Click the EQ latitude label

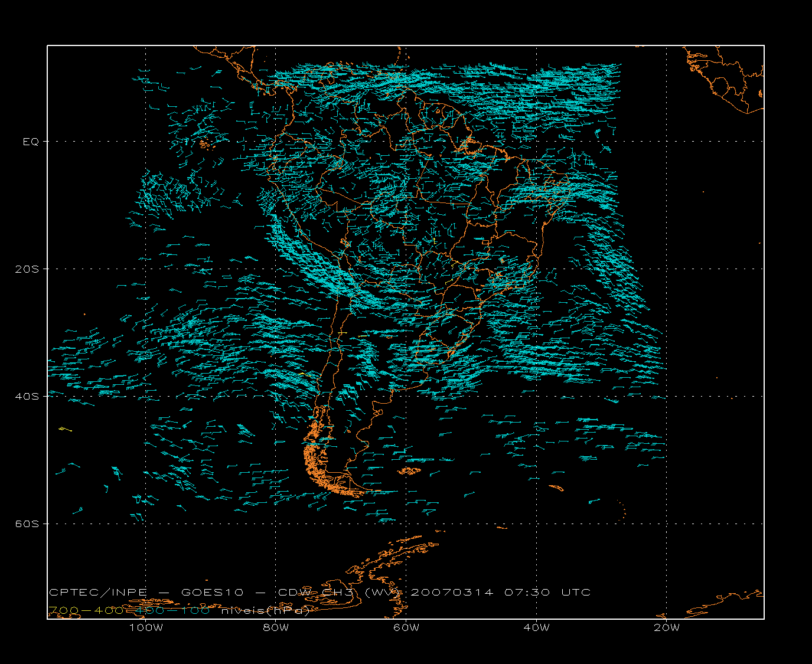coord(31,142)
